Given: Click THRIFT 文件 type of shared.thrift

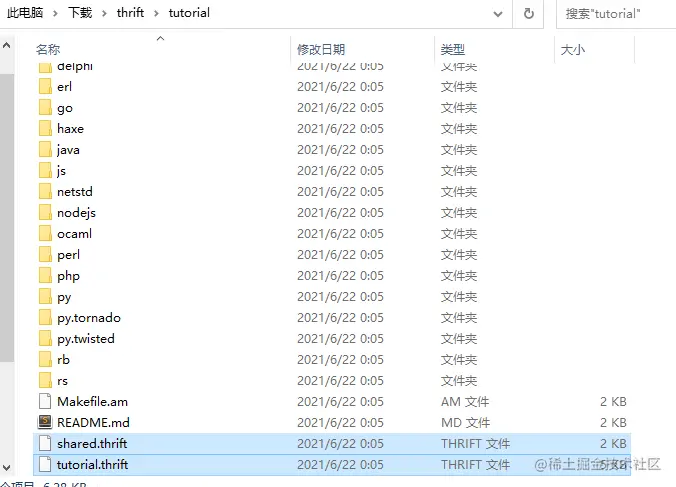Looking at the screenshot, I should pos(475,443).
